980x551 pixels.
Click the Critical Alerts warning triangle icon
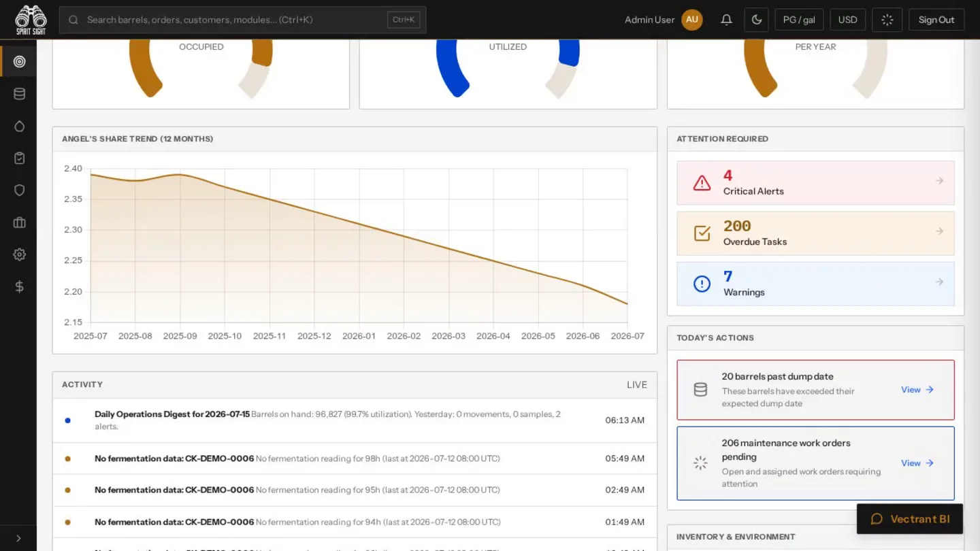(702, 183)
